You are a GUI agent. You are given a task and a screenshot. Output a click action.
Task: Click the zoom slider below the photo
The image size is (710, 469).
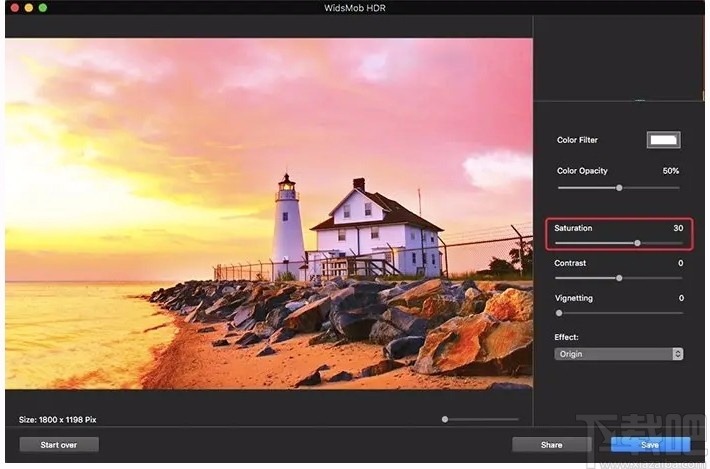pyautogui.click(x=481, y=419)
